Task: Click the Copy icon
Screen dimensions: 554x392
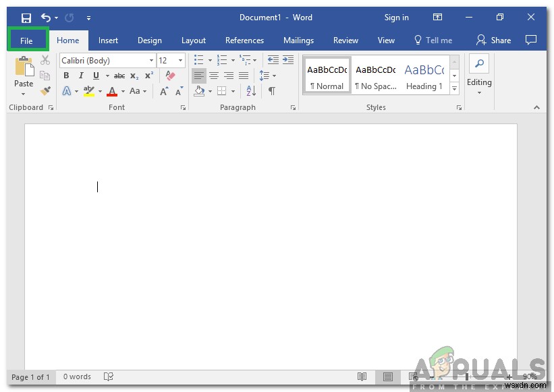Action: 45,76
